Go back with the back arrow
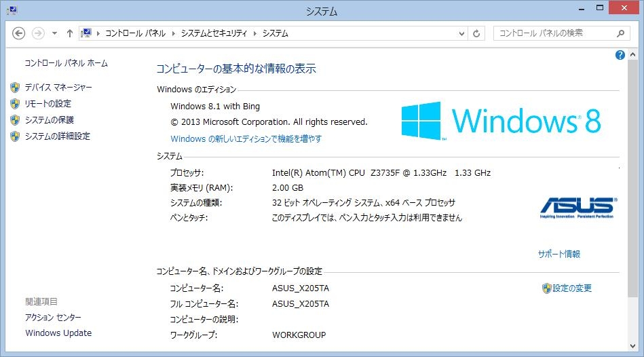644x357 pixels. tap(18, 33)
